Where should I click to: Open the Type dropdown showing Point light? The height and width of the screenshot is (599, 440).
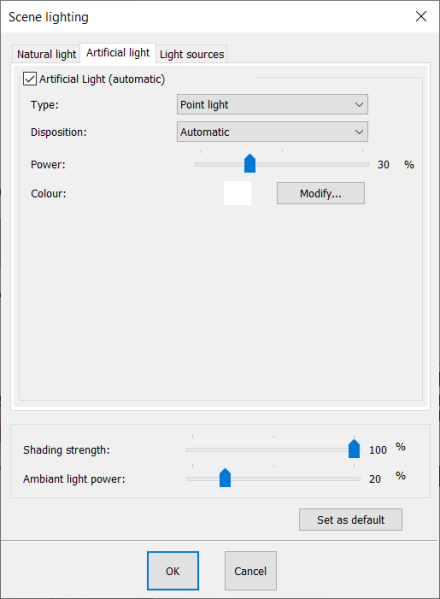(272, 105)
